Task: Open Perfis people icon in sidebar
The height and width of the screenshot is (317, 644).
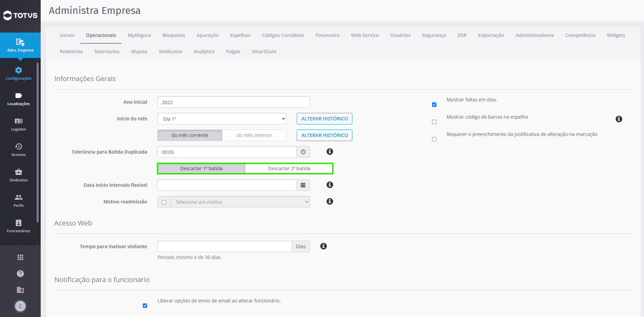Action: click(19, 197)
